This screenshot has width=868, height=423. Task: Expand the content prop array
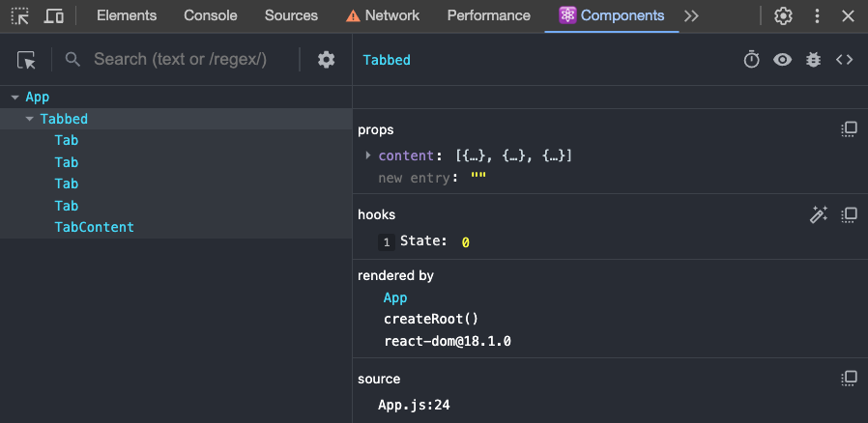pos(368,155)
